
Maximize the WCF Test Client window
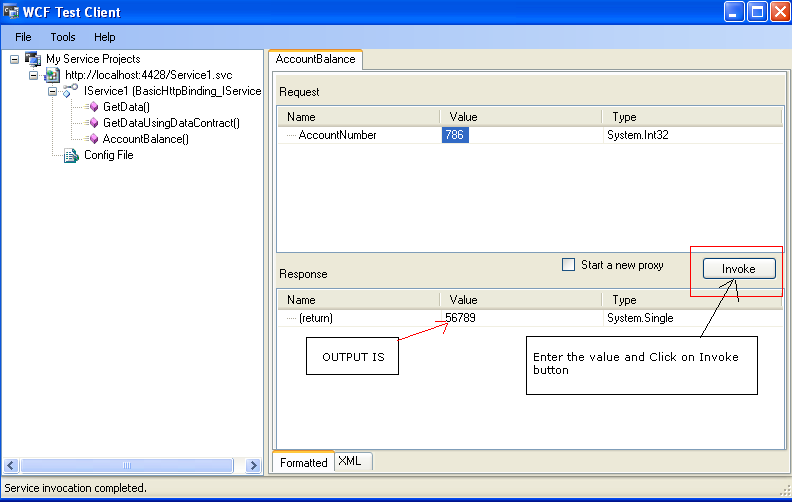click(758, 12)
